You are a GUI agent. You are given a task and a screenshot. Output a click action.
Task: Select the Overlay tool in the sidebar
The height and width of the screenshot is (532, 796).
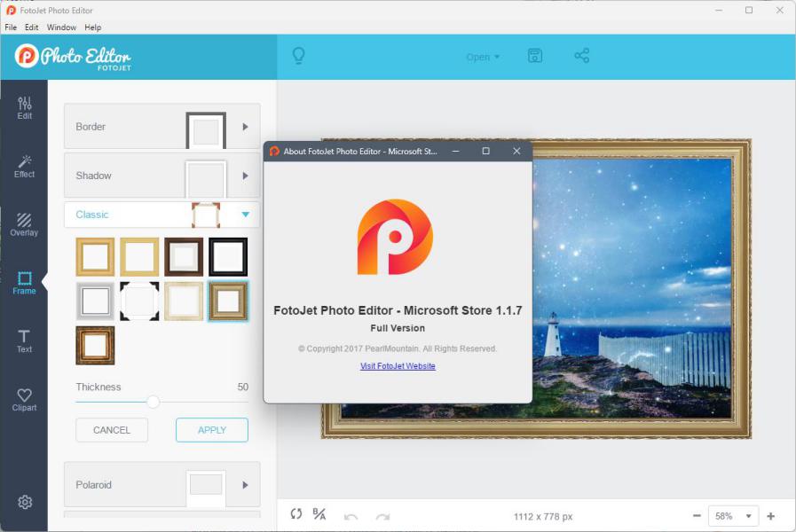tap(24, 224)
